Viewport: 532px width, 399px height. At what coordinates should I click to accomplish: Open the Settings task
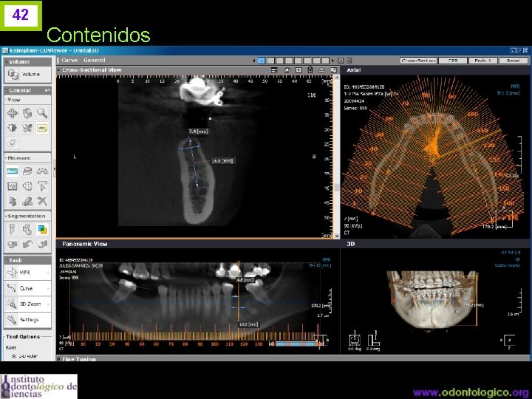point(27,319)
